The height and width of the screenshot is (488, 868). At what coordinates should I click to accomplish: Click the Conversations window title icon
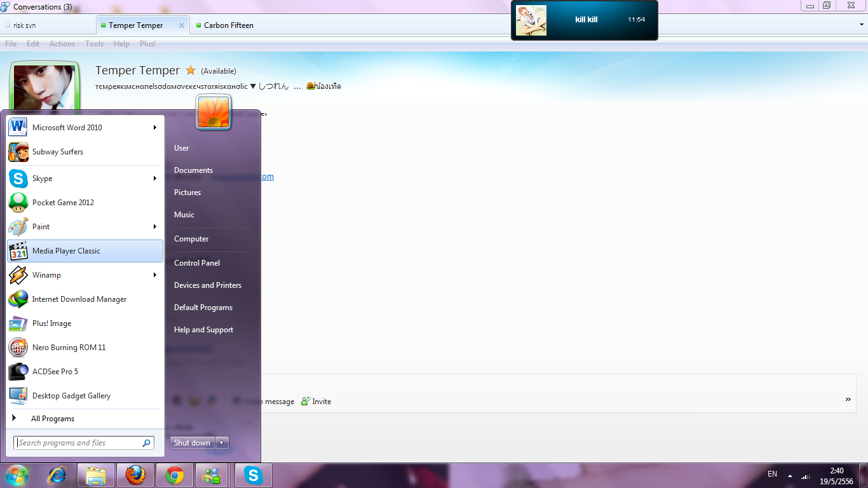coord(5,7)
